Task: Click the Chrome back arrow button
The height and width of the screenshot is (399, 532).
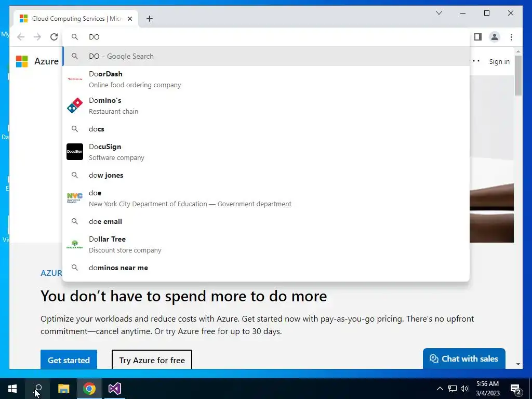Action: pos(21,37)
